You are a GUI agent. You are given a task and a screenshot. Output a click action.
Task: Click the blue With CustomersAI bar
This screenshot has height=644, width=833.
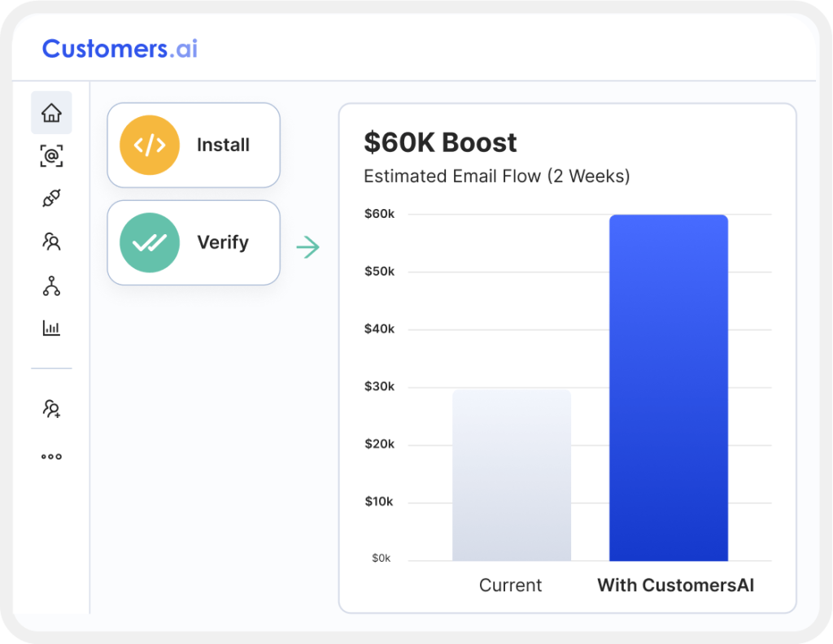[x=668, y=388]
